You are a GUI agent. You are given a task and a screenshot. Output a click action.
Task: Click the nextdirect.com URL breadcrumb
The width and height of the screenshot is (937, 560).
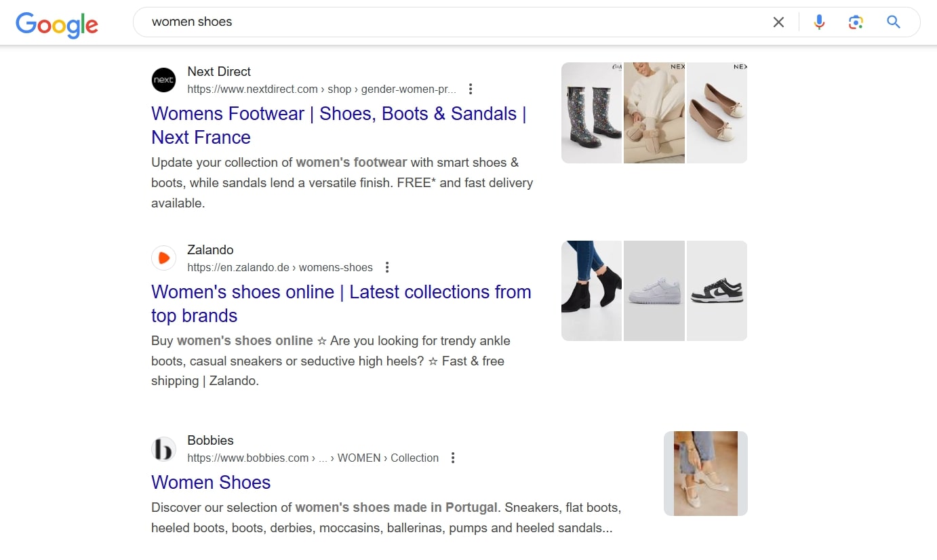[322, 89]
